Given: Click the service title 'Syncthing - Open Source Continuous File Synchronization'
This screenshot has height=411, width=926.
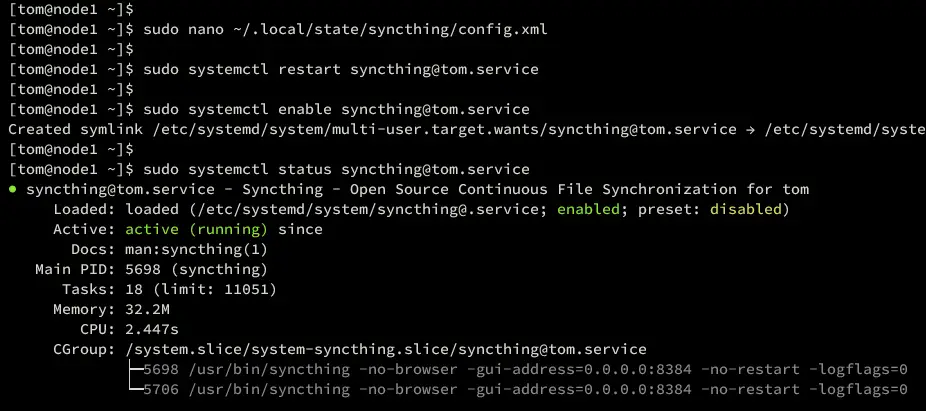Looking at the screenshot, I should pos(490,190).
